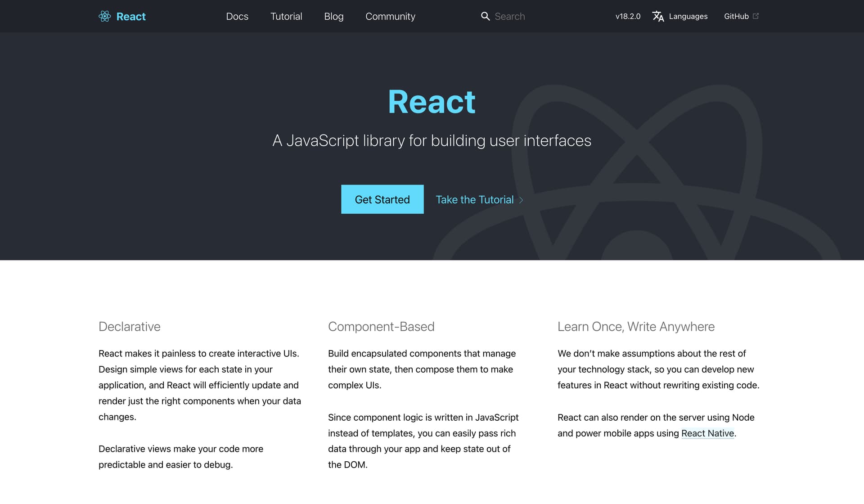Viewport: 864px width, 504px height.
Task: Click the React brand name in header
Action: tap(131, 16)
